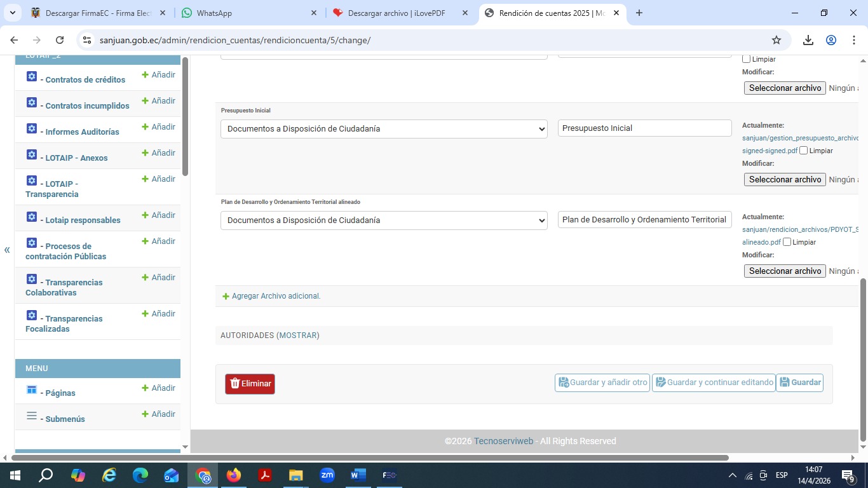Switch to the WhatsApp browser tab
This screenshot has height=488, width=868.
[x=248, y=13]
